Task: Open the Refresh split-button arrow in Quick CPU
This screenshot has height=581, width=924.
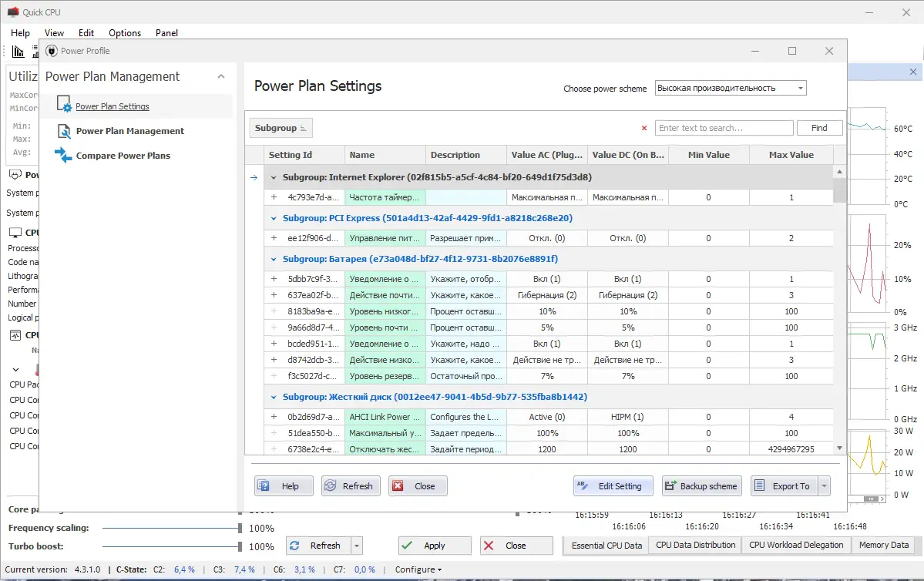Action: 357,546
